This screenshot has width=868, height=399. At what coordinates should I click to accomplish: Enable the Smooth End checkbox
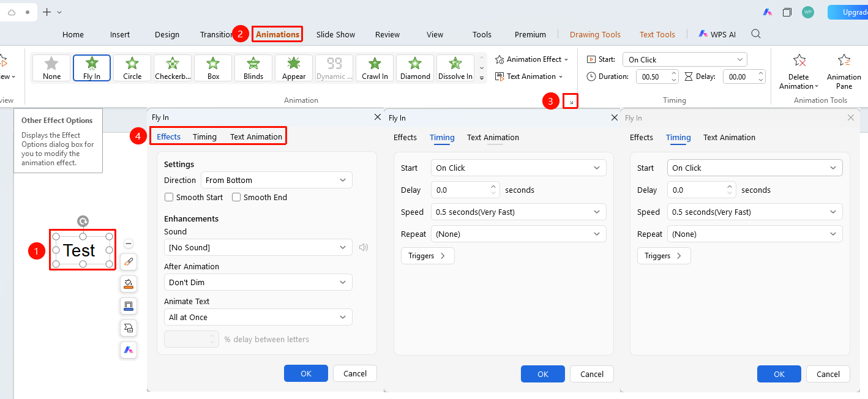click(x=236, y=197)
